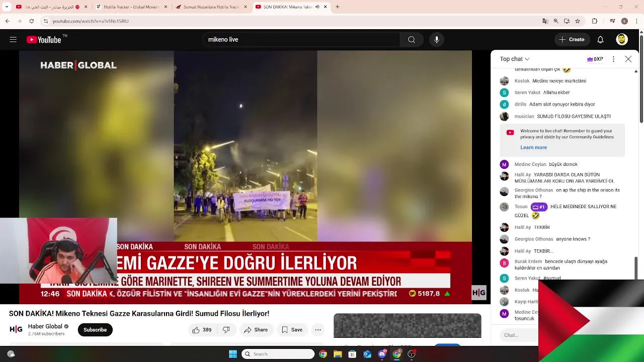The image size is (644, 362).
Task: Dislike the video
Action: click(226, 330)
